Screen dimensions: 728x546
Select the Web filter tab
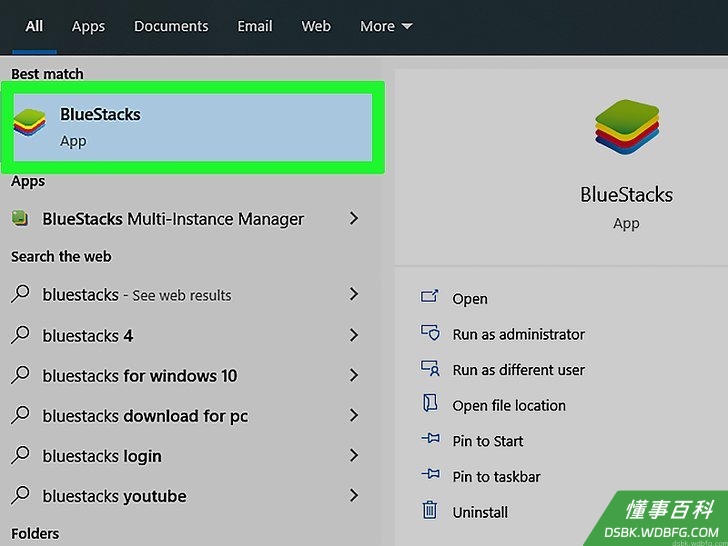click(316, 26)
